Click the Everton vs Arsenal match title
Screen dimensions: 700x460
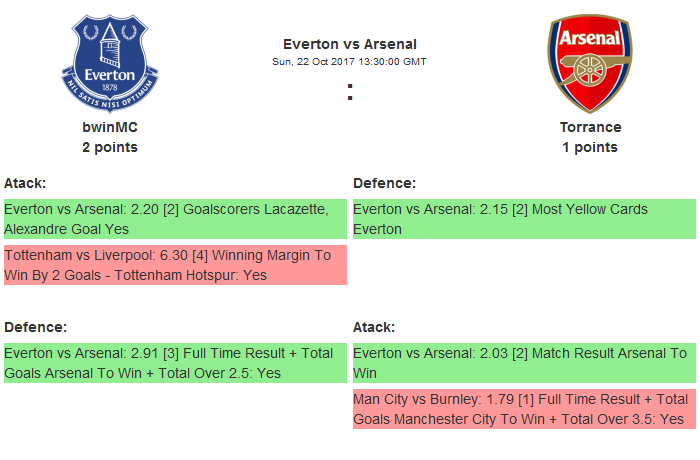click(349, 43)
